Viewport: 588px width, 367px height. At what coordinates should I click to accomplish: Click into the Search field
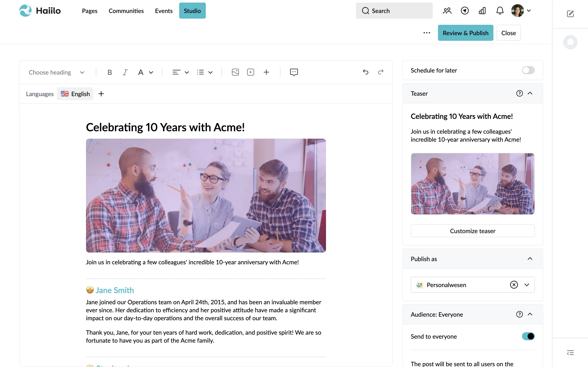pos(394,11)
